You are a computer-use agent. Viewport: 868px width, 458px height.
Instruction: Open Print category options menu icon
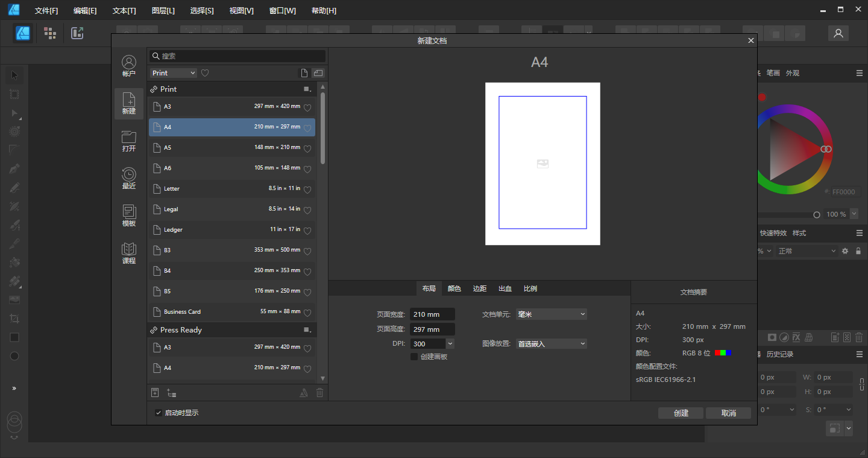(307, 89)
